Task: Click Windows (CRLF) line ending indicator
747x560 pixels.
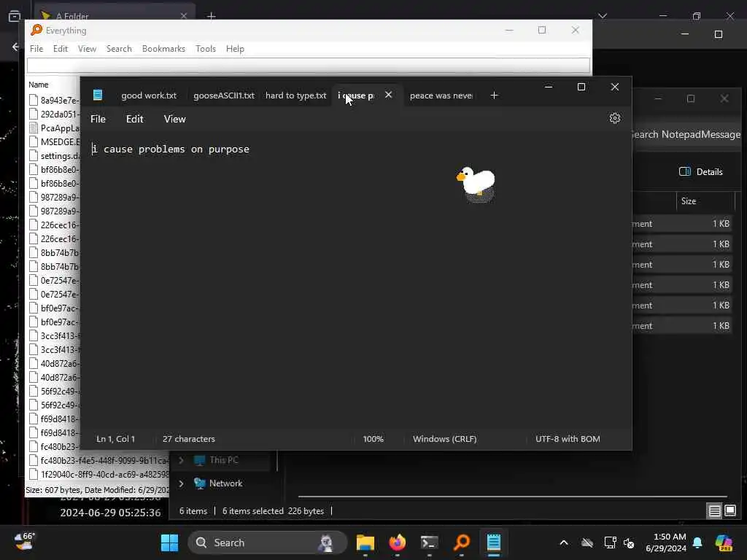Action: click(444, 439)
